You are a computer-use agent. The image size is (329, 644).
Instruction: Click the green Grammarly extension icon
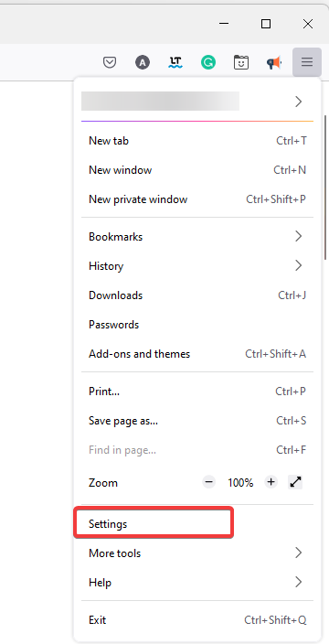click(208, 62)
